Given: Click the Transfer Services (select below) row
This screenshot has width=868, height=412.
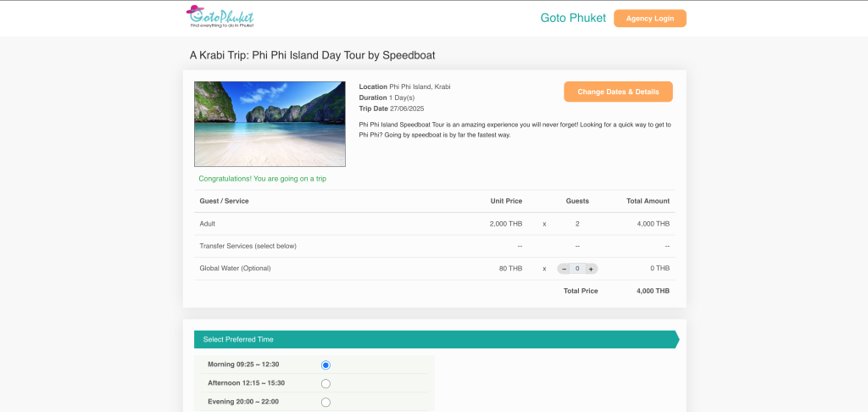Looking at the screenshot, I should click(248, 246).
